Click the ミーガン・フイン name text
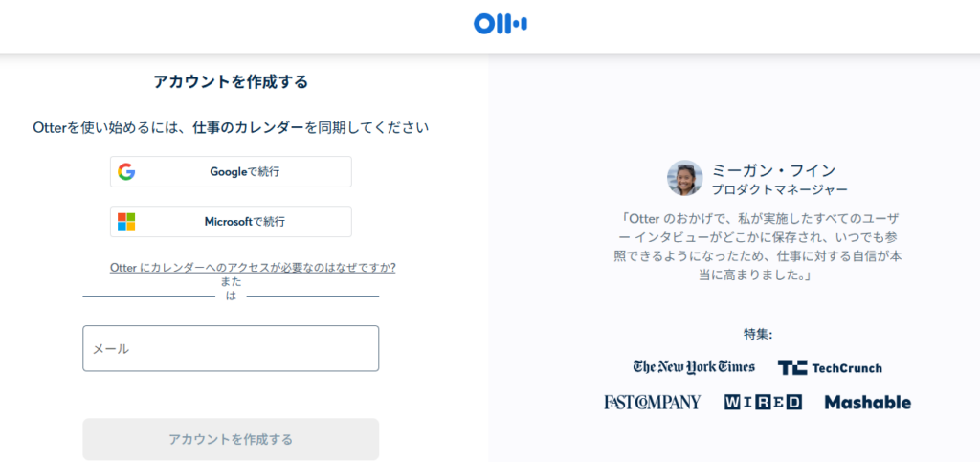Screen dimensions: 980x462 coord(763,169)
